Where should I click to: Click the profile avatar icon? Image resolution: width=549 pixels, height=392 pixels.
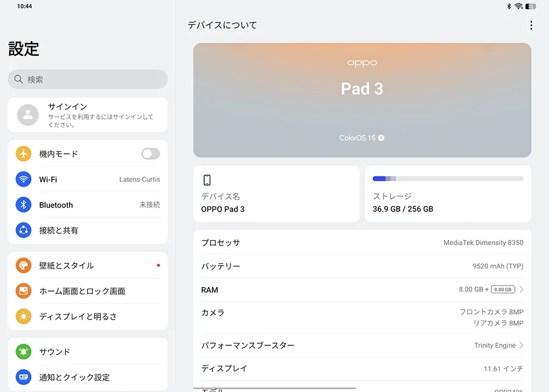[28, 115]
